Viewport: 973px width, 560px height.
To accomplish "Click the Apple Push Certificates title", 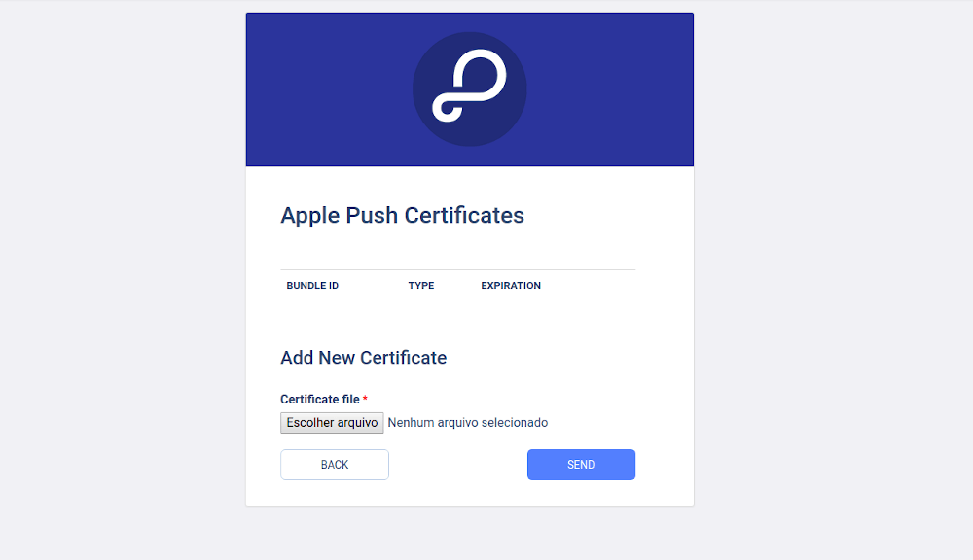I will [402, 215].
